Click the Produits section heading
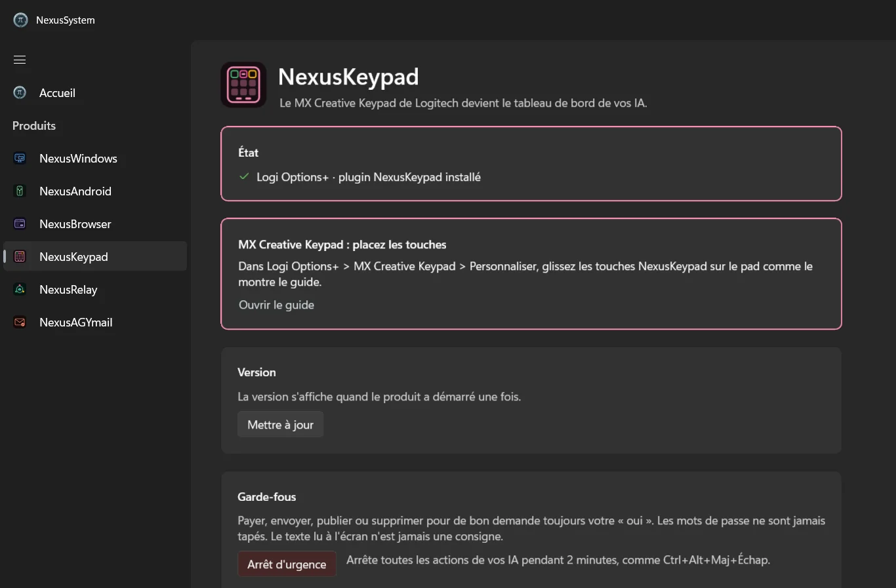896x588 pixels. (x=34, y=126)
